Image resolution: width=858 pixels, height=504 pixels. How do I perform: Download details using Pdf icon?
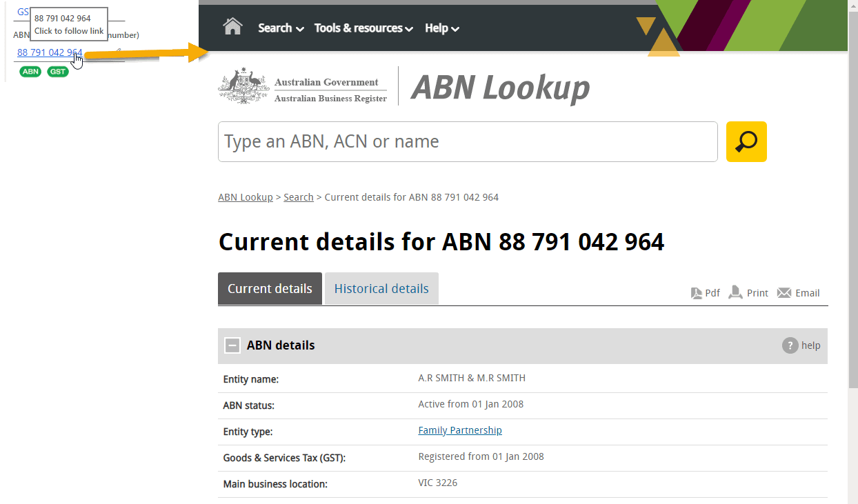(706, 293)
